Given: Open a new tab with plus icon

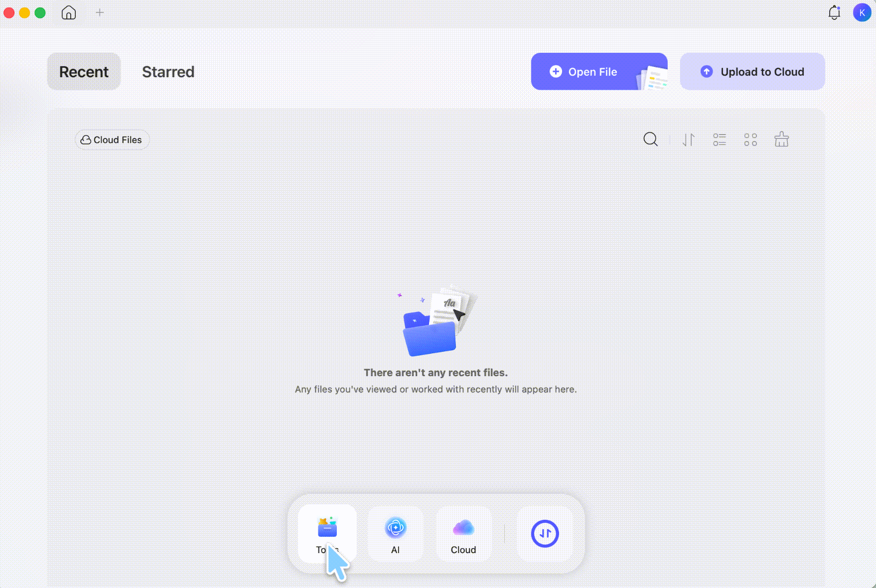Looking at the screenshot, I should 100,12.
